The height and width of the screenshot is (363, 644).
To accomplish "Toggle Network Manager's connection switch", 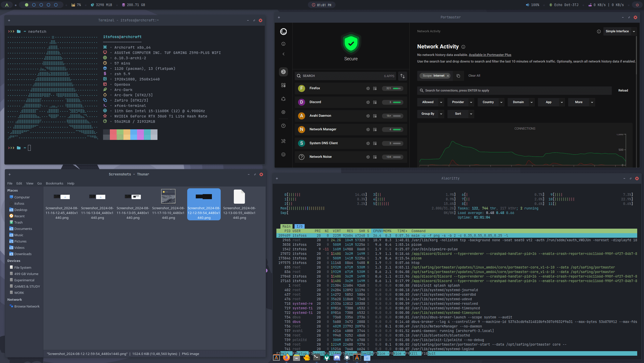I will (x=397, y=130).
